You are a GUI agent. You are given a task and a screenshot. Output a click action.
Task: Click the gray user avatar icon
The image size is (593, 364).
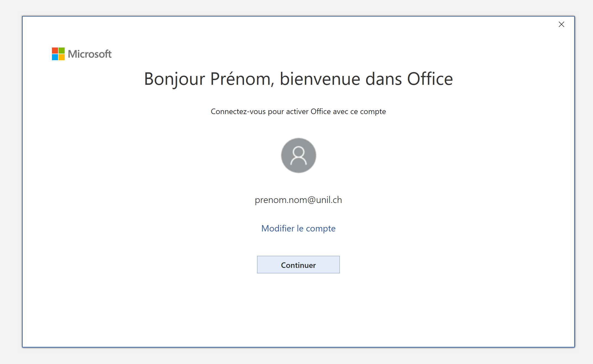click(x=298, y=155)
